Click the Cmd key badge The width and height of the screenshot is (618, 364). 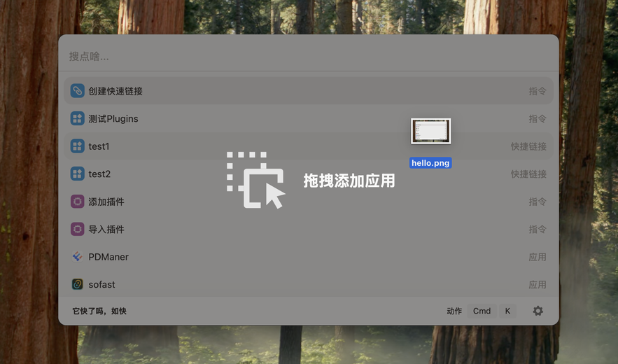(482, 311)
